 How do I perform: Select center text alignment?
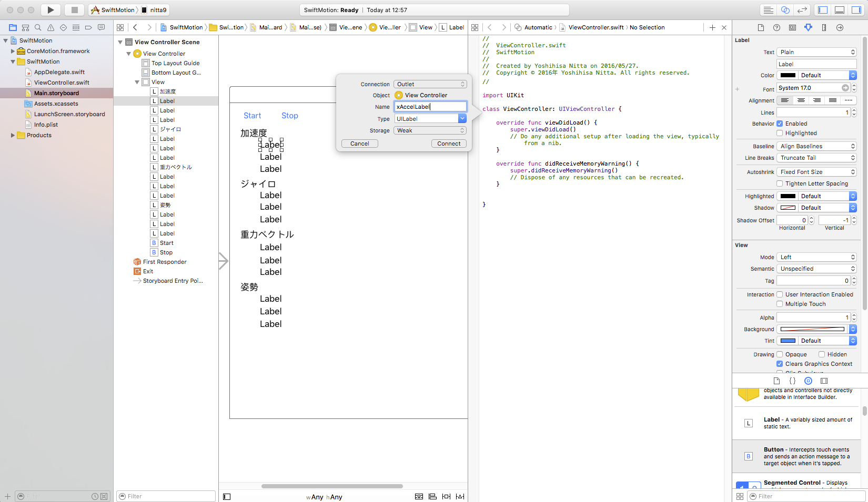tap(801, 100)
